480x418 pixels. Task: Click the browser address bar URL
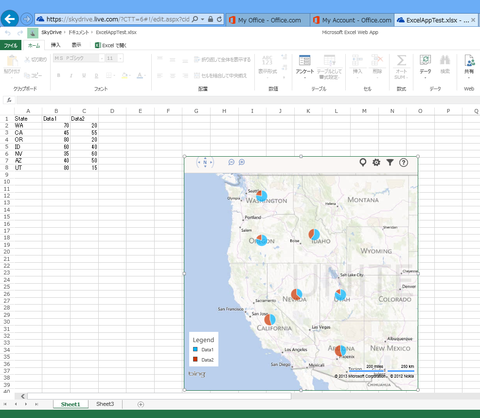click(x=118, y=19)
